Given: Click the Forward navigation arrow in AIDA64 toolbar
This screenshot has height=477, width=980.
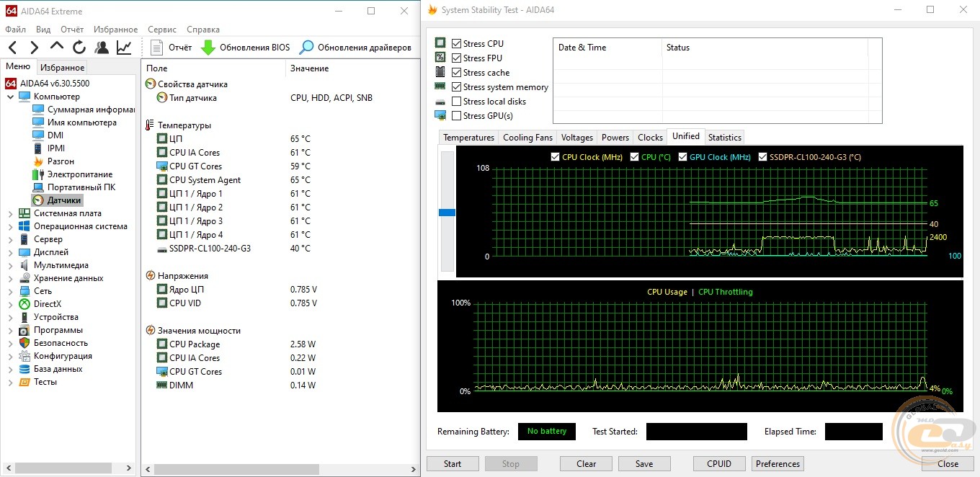Looking at the screenshot, I should [x=34, y=48].
